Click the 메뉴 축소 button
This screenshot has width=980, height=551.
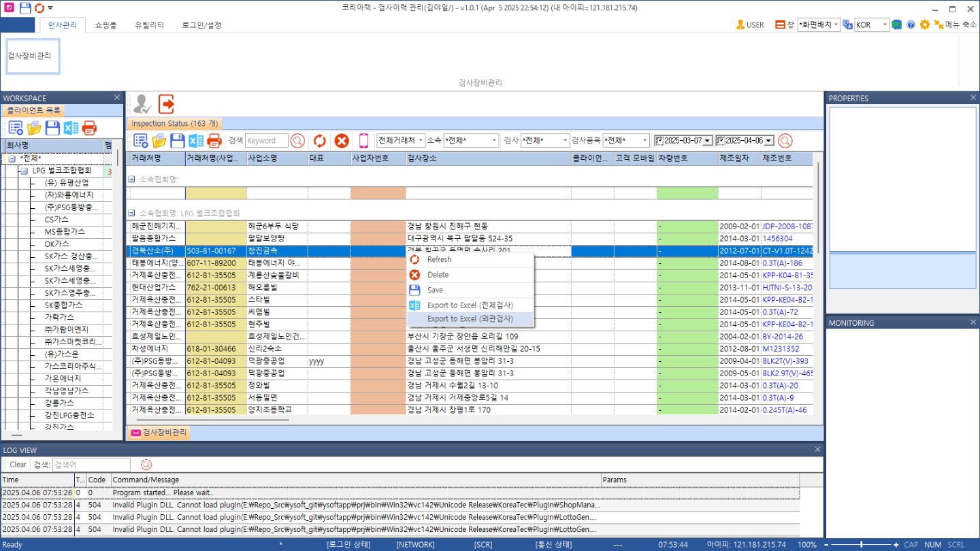[955, 24]
